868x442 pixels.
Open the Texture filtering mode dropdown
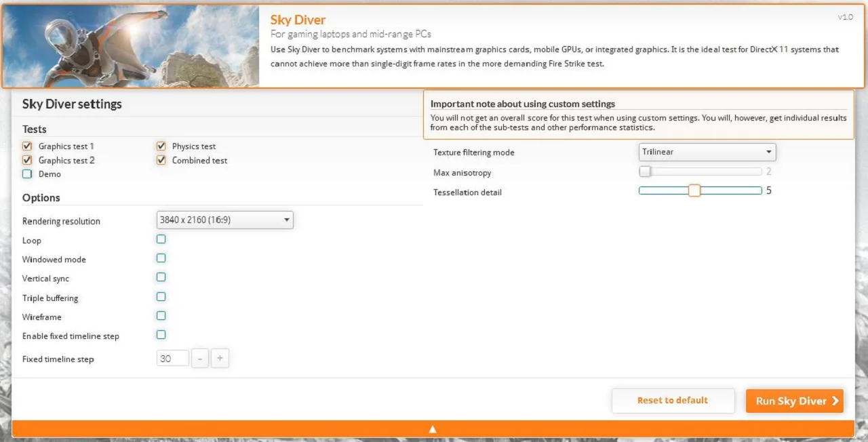point(707,152)
